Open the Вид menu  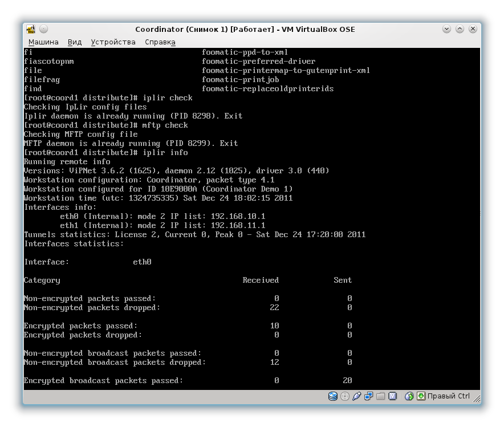pos(75,42)
